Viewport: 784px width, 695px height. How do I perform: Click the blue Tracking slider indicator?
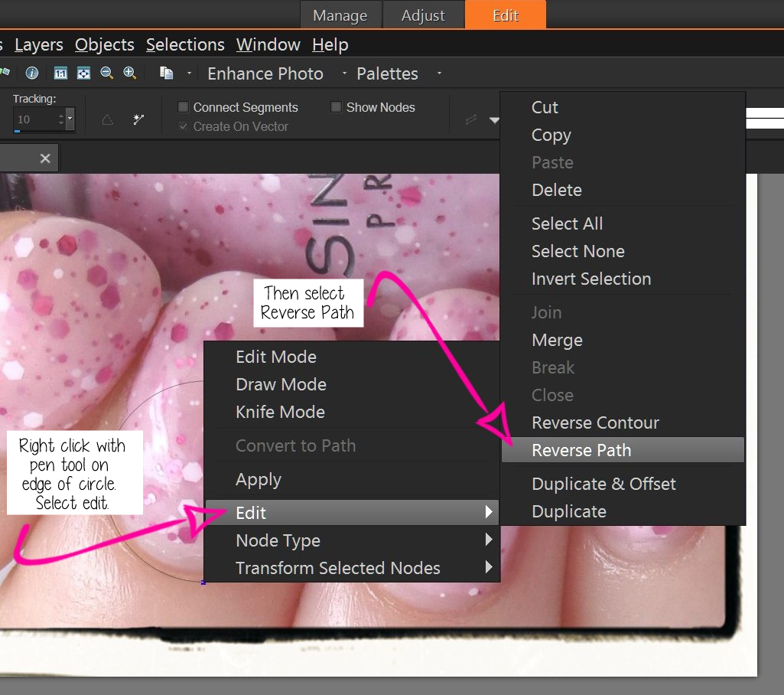(17, 129)
